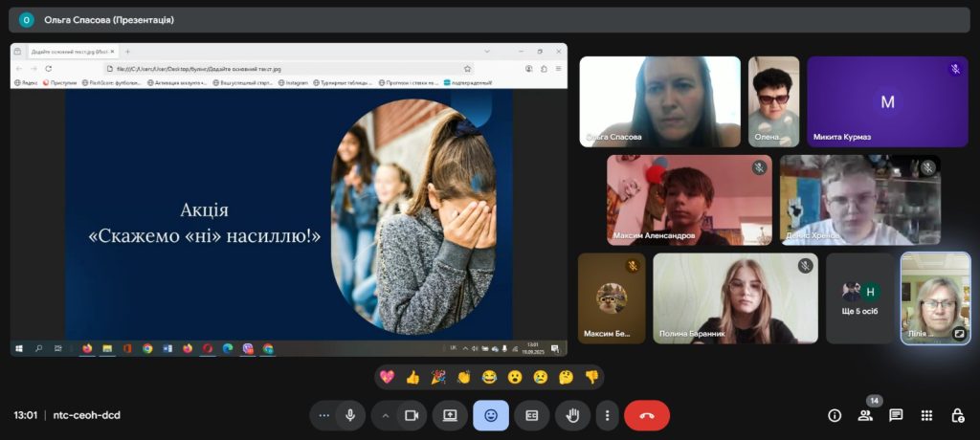Send the heart emoji reaction
980x440 pixels.
[387, 377]
